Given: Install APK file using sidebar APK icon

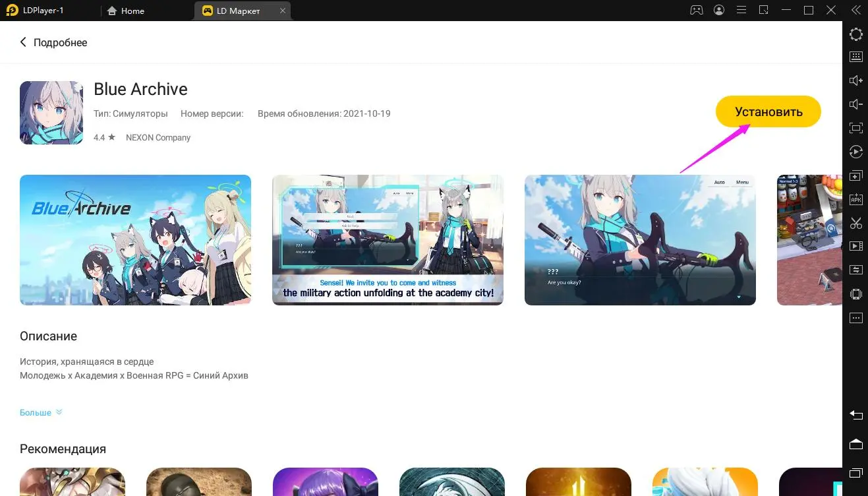Looking at the screenshot, I should coord(855,199).
